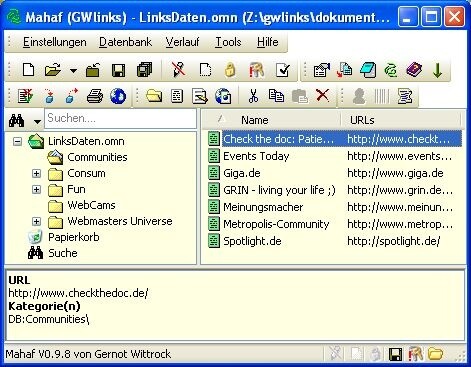The image size is (471, 367).
Task: Click the blue globe icon
Action: (x=118, y=96)
